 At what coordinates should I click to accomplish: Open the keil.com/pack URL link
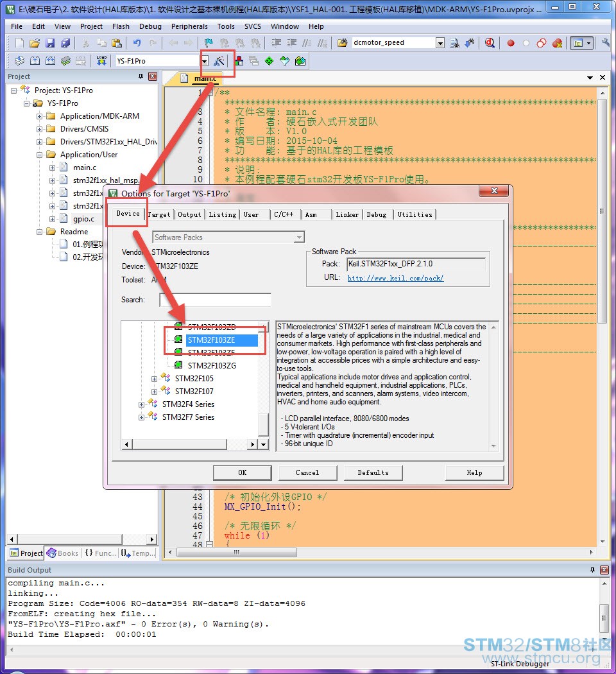(395, 278)
